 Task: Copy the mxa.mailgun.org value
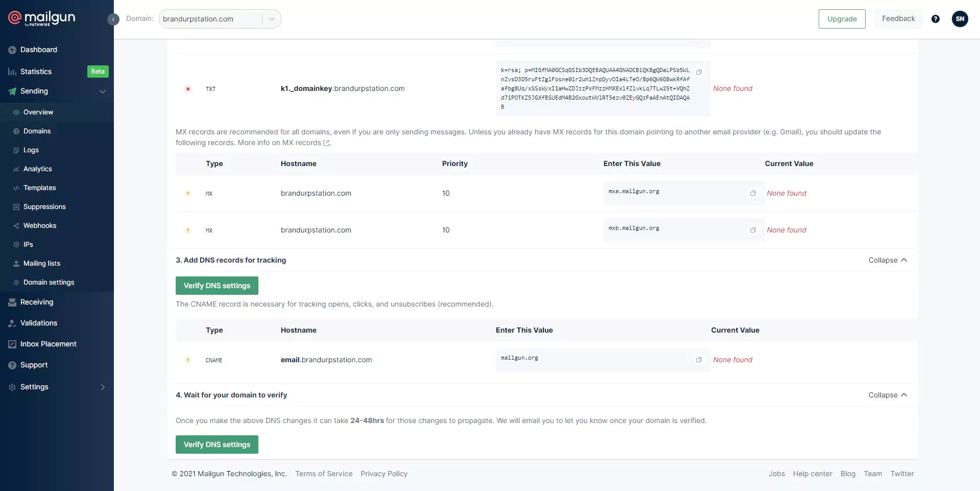click(752, 193)
